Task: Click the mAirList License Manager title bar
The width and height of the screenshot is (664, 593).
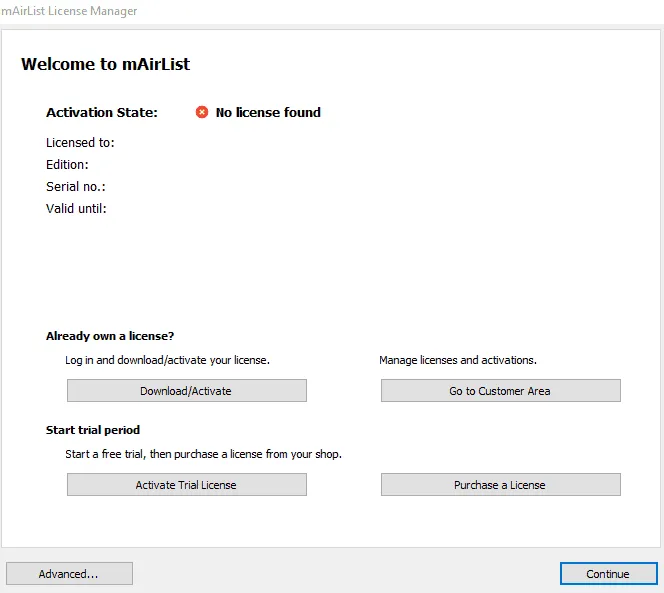Action: [x=69, y=11]
